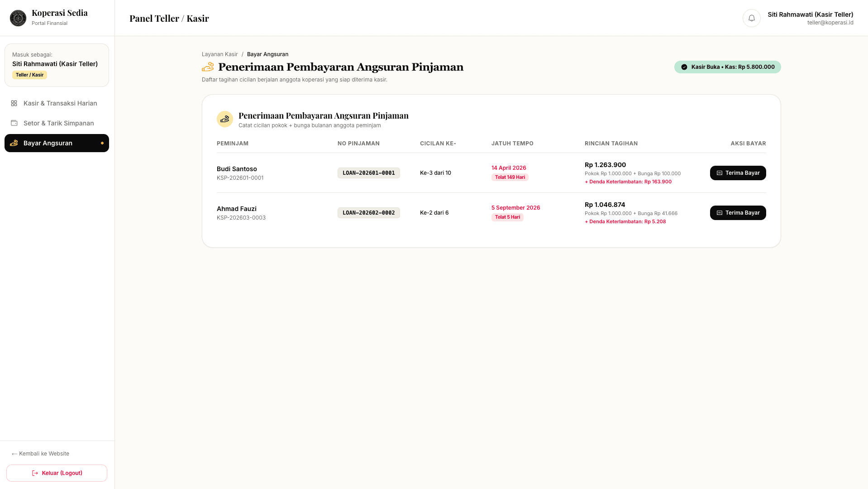Image resolution: width=868 pixels, height=489 pixels.
Task: Open the notifications bell
Action: coord(751,18)
